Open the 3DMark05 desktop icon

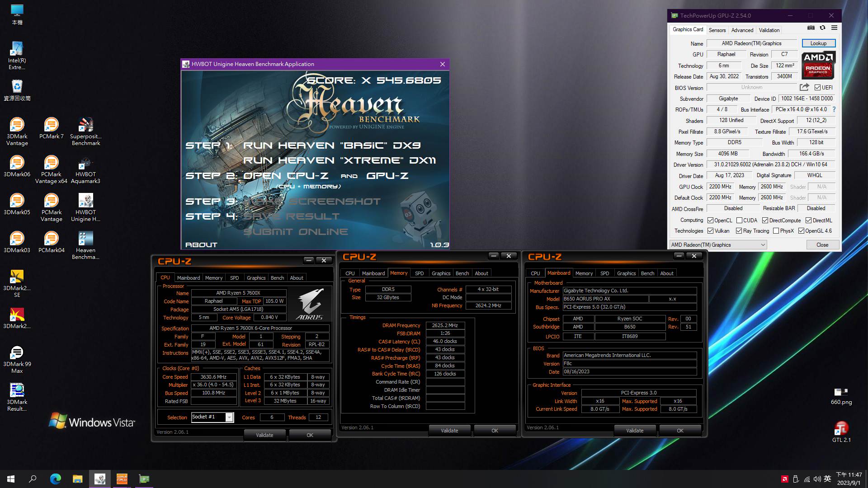coord(17,204)
